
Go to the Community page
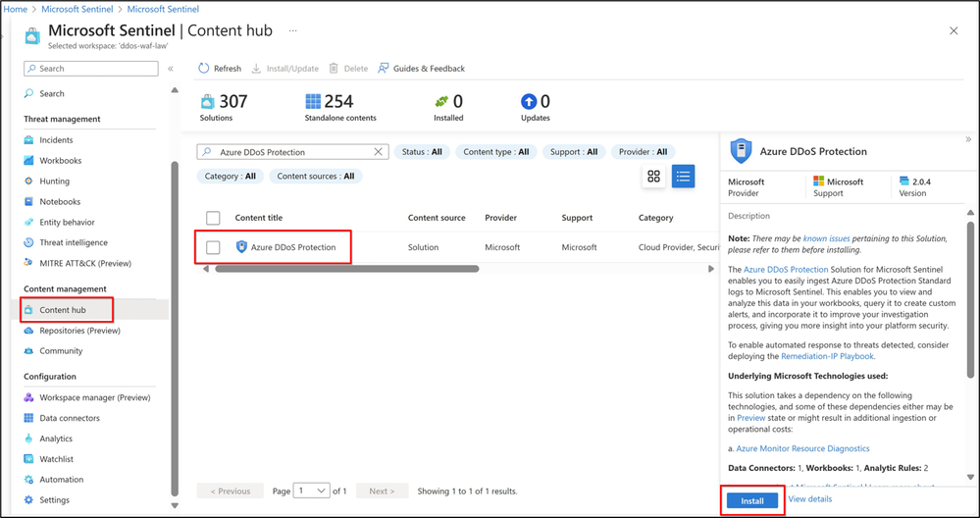coord(61,350)
